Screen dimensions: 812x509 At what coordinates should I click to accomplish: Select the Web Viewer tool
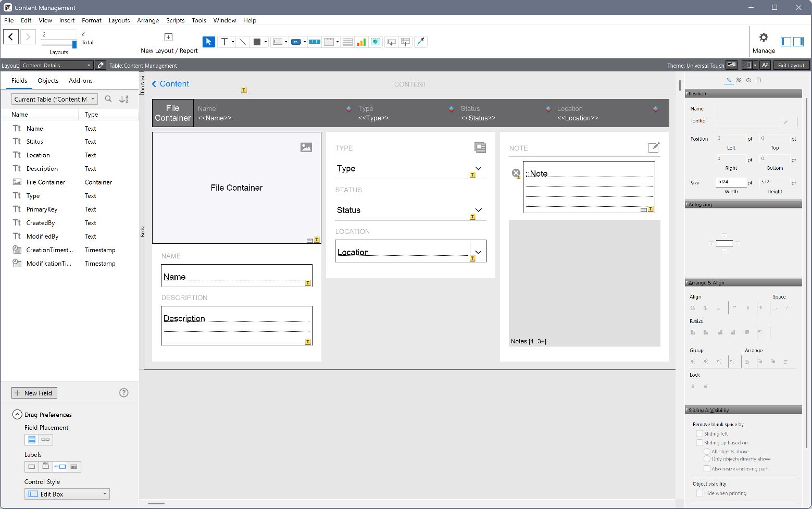(x=375, y=42)
